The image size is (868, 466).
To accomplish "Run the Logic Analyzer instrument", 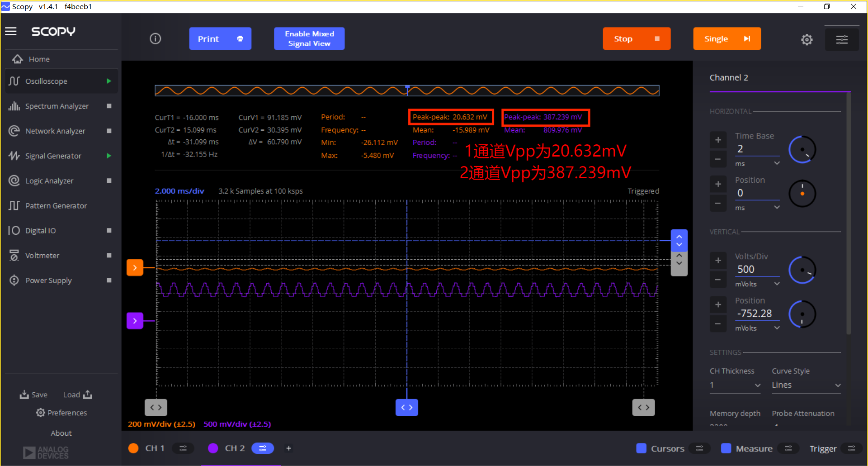I will (x=108, y=181).
